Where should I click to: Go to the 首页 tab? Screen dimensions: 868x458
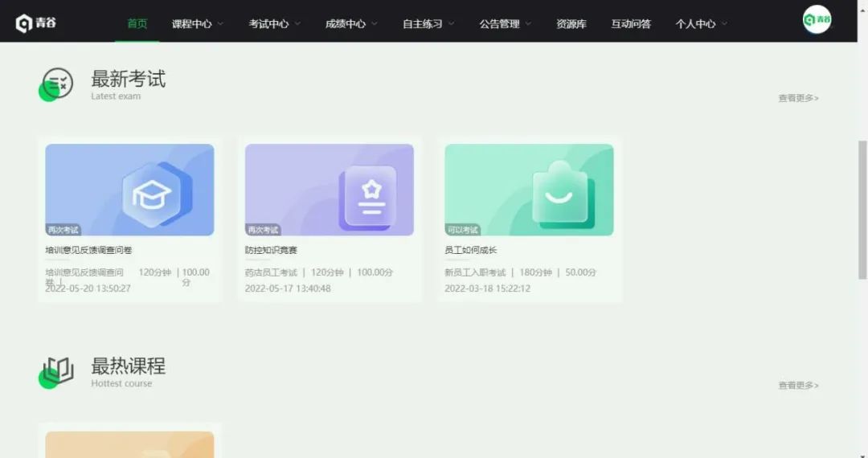pyautogui.click(x=137, y=24)
